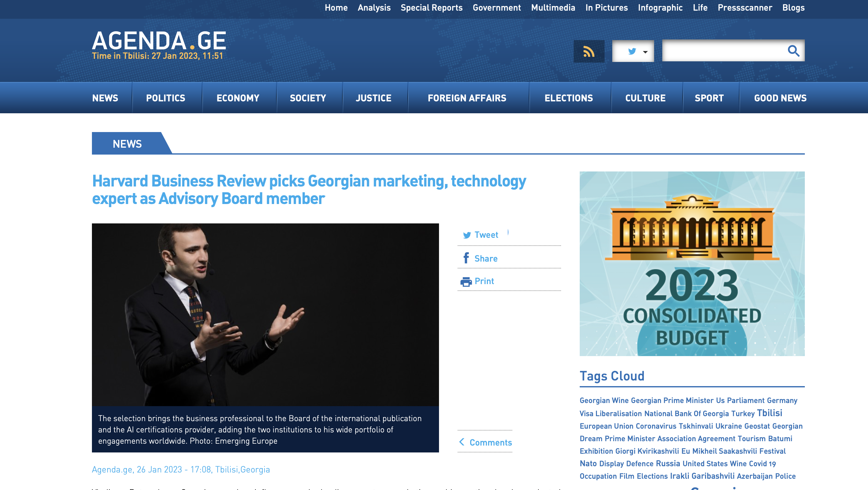Open the Analysis top menu item

click(x=374, y=8)
